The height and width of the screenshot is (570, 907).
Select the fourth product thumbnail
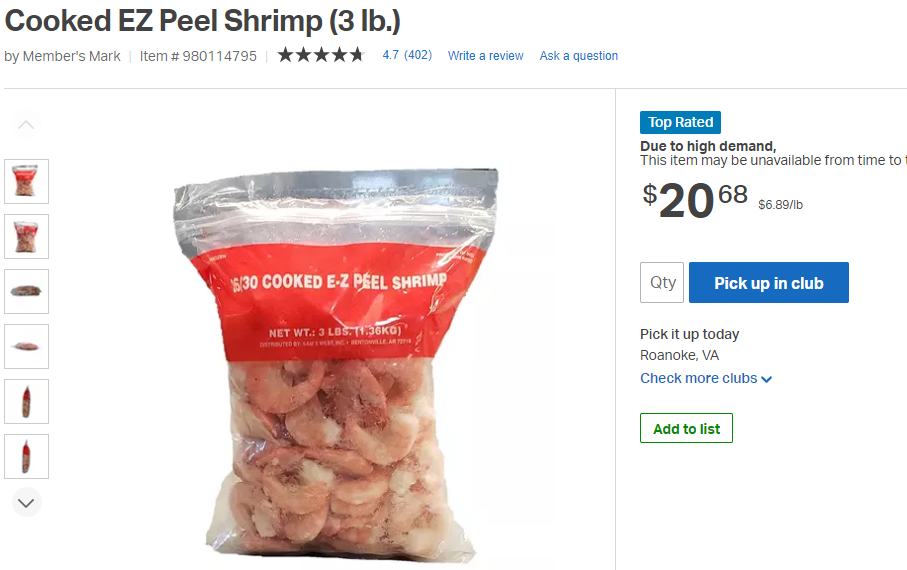pos(27,346)
